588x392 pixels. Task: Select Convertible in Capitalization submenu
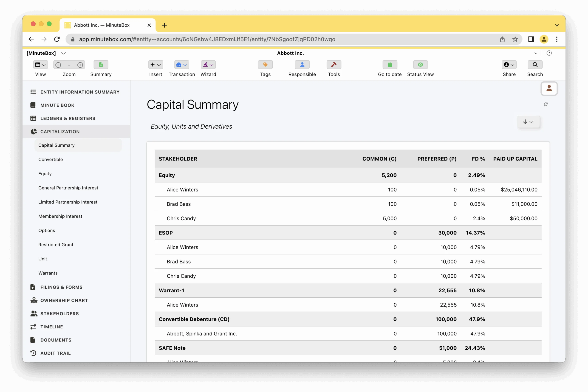[x=51, y=159]
